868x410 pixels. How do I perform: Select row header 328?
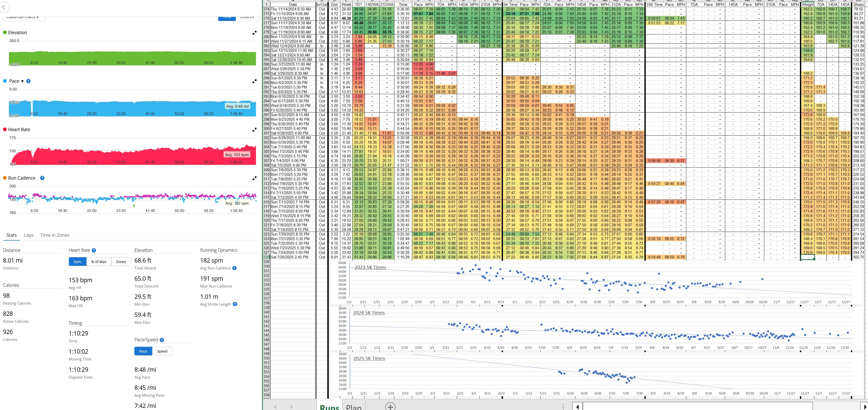tap(266, 257)
